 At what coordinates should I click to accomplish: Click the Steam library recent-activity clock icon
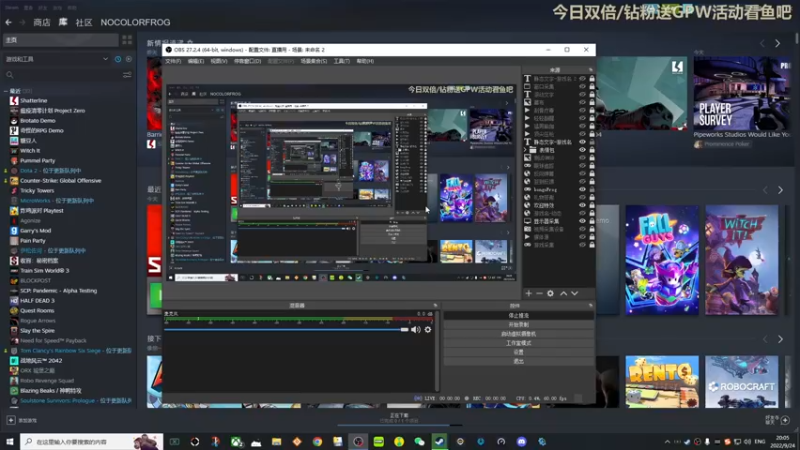[118, 59]
